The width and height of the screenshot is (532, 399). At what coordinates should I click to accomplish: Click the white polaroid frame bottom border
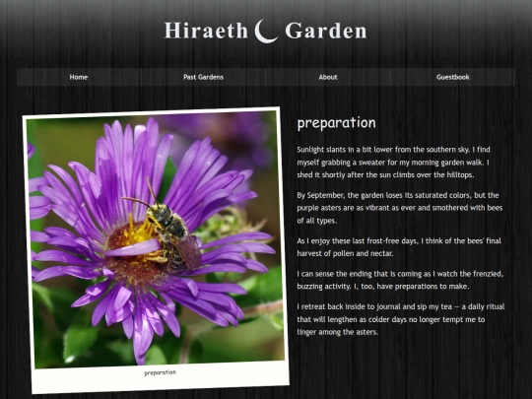[x=162, y=376]
